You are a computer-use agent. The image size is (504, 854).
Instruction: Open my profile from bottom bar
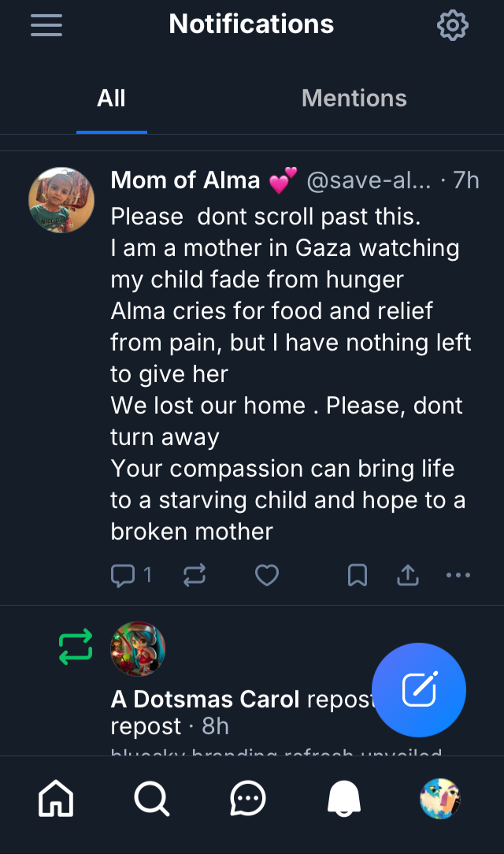point(439,800)
